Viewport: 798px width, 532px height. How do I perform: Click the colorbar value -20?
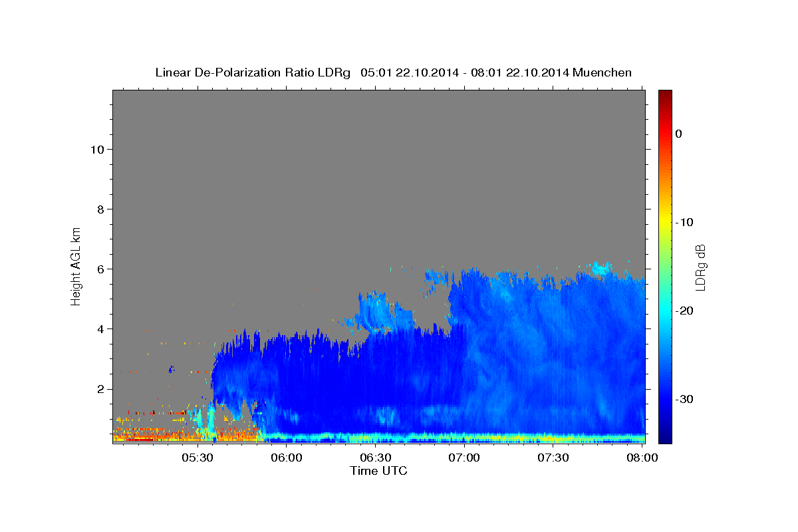coord(685,311)
